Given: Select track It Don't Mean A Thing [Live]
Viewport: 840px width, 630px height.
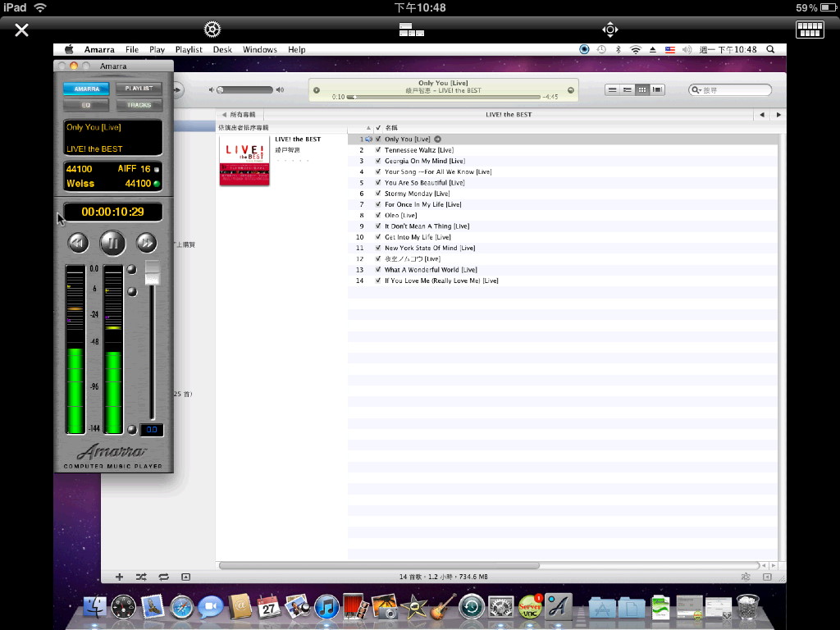Looking at the screenshot, I should (563, 226).
